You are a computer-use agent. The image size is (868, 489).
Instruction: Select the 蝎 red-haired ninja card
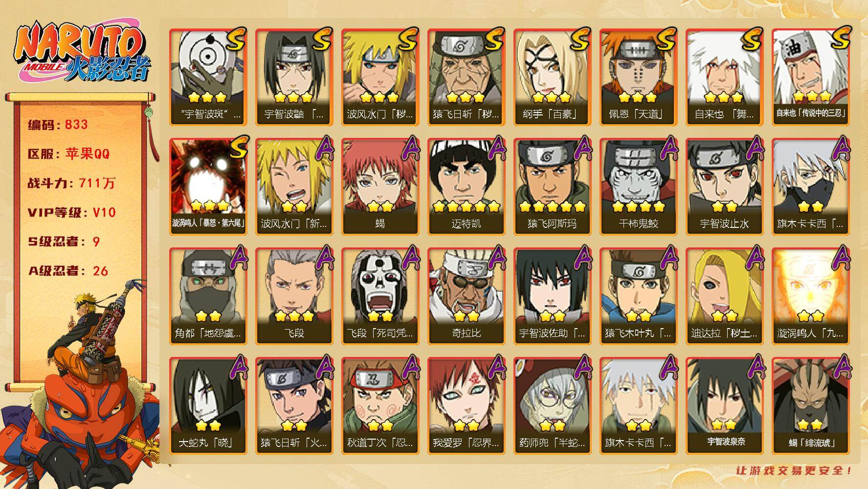[x=380, y=187]
